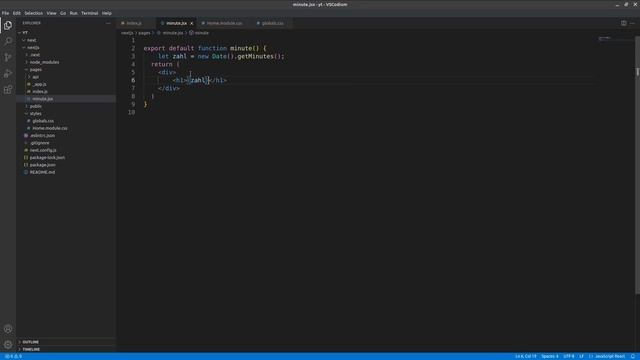Click the Split Editor icon
Viewport: 640px width, 360px height.
(624, 23)
